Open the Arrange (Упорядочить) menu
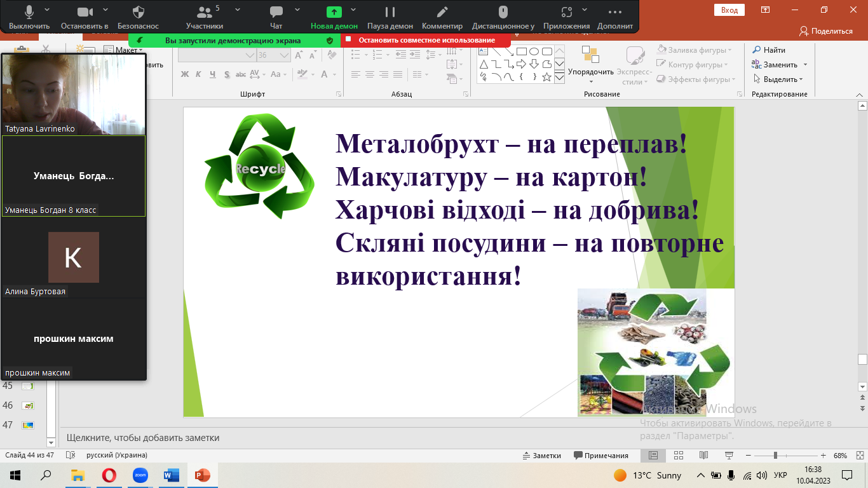 591,65
